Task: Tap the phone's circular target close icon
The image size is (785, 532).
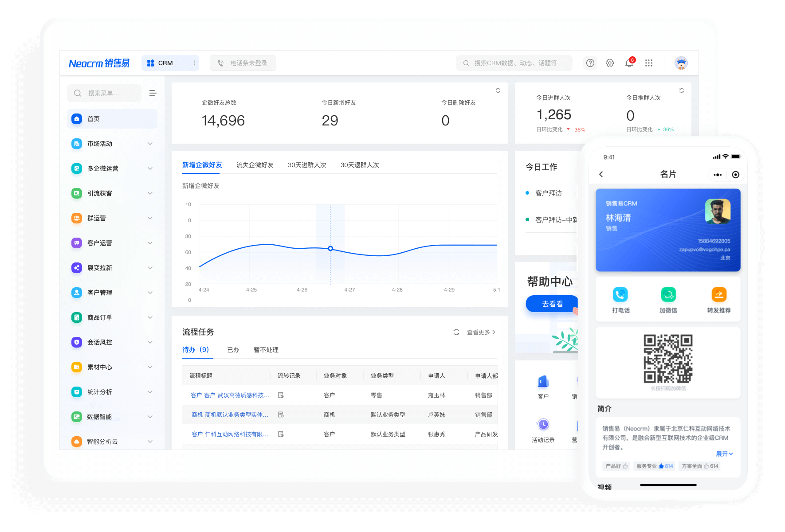Action: [736, 175]
